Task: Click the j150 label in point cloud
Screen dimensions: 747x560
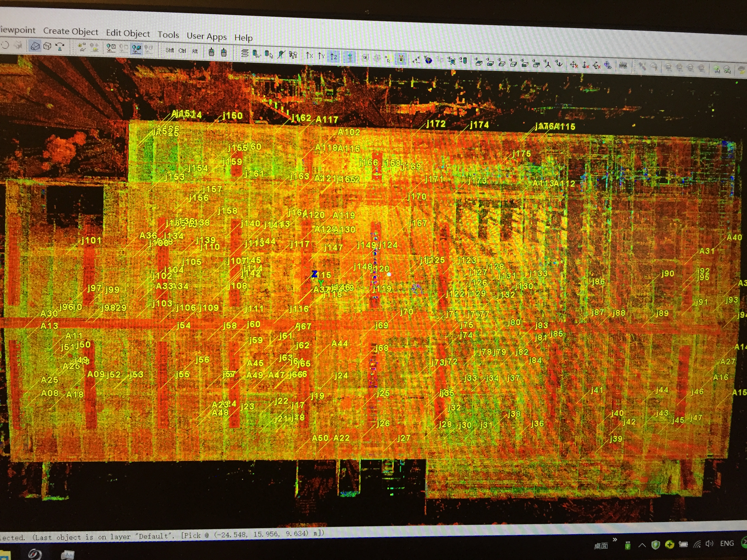Action: (232, 116)
